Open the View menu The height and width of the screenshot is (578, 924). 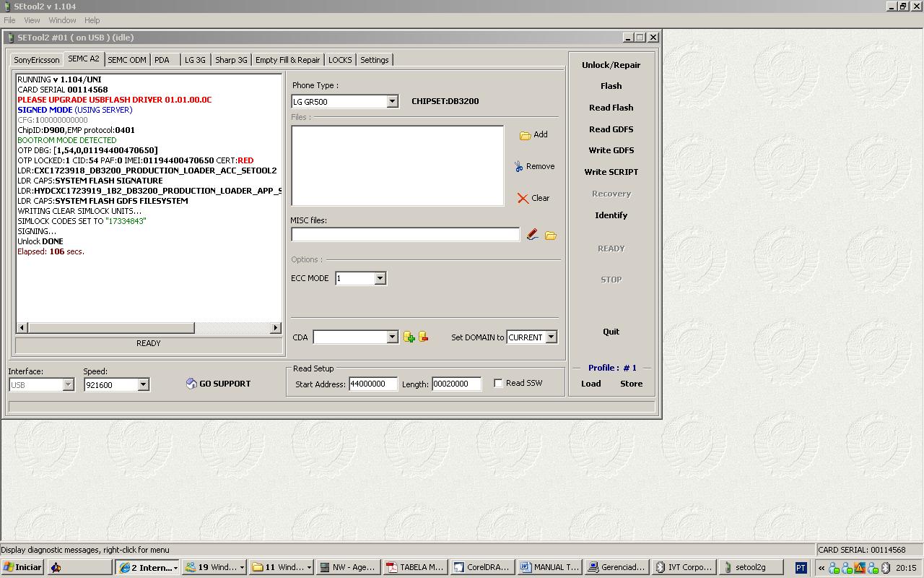(32, 20)
